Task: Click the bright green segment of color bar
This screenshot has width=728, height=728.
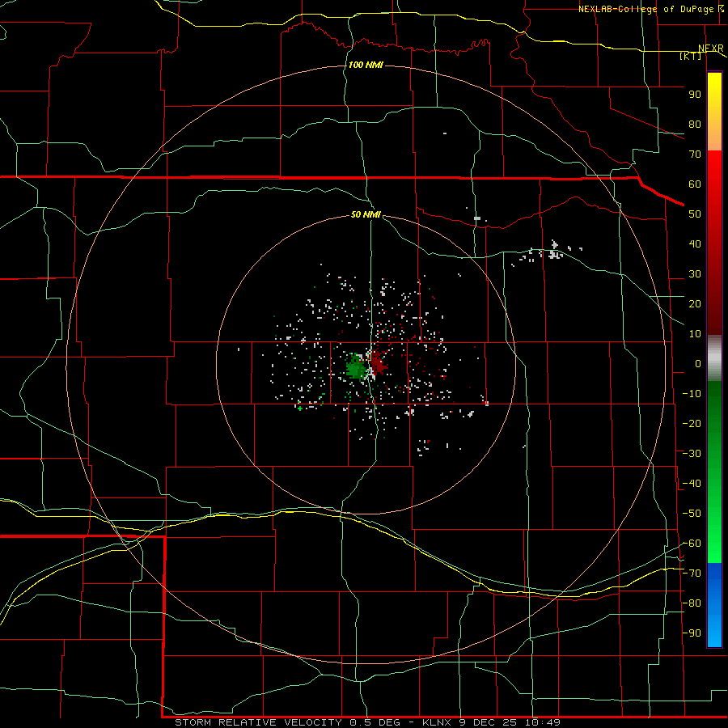Action: [714, 534]
